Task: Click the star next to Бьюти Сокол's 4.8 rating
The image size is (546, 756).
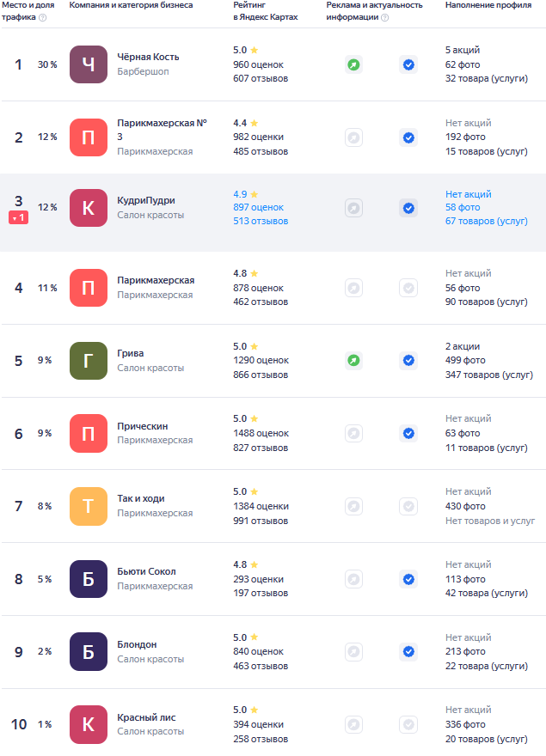Action: coord(254,565)
